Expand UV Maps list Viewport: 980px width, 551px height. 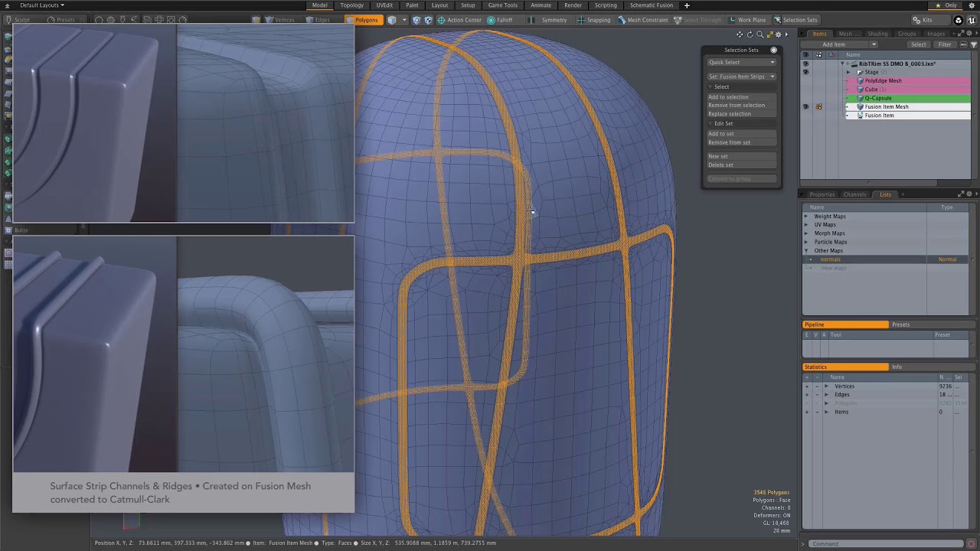(x=805, y=225)
